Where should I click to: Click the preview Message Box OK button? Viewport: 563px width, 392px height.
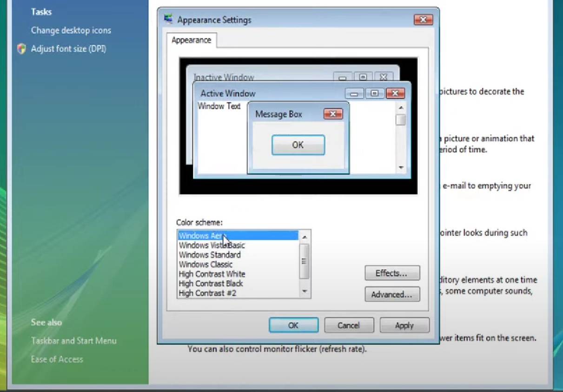click(x=298, y=145)
